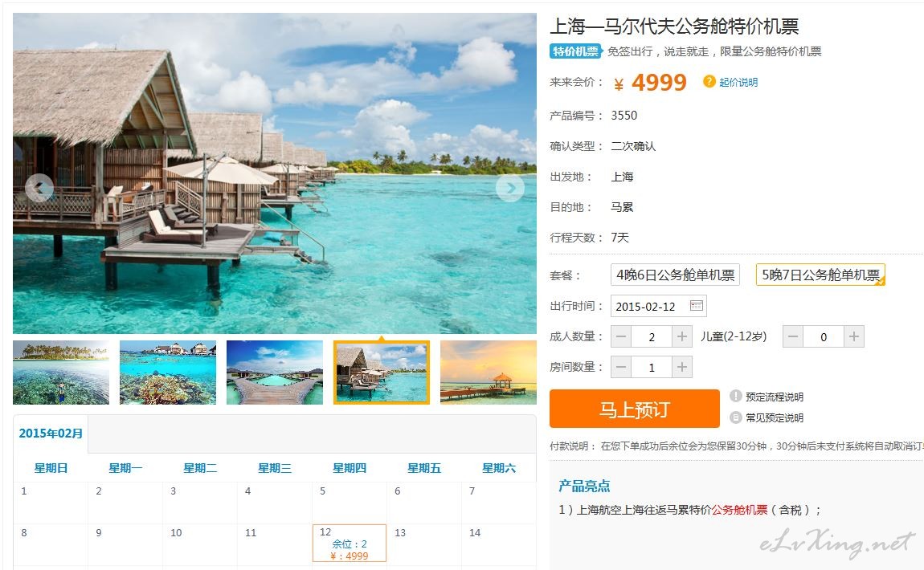Increase adult count with plus button
The image size is (924, 570).
pyautogui.click(x=682, y=337)
